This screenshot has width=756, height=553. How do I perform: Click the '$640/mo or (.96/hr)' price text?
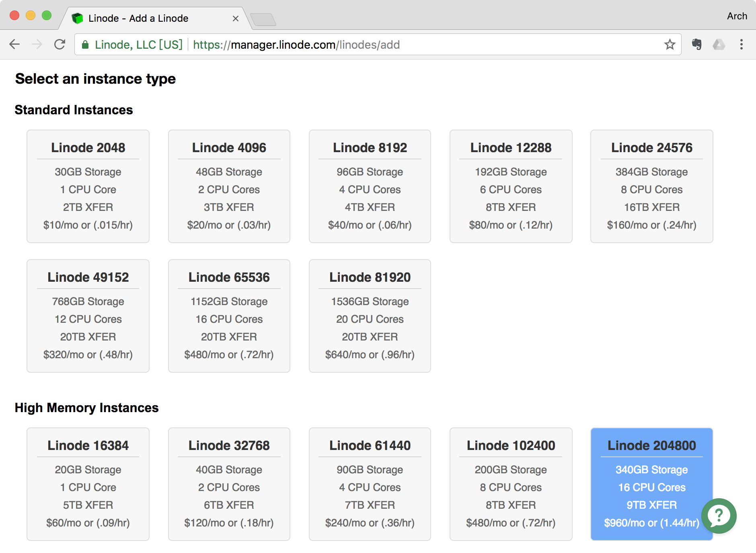coord(370,355)
